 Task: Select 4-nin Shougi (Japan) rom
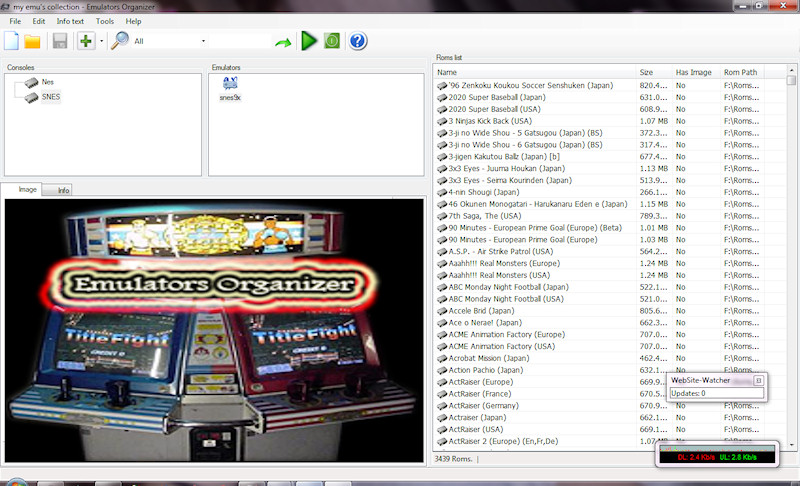(484, 192)
